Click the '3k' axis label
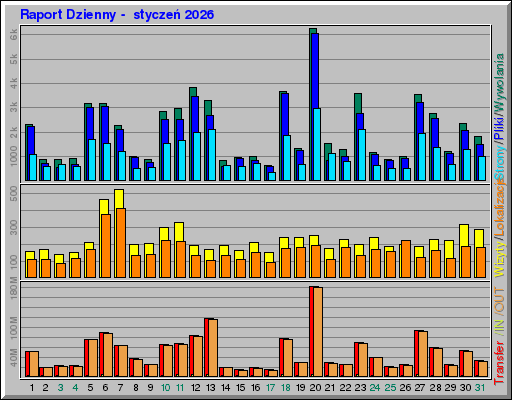Viewport: 512px width, 400px height. [14, 107]
